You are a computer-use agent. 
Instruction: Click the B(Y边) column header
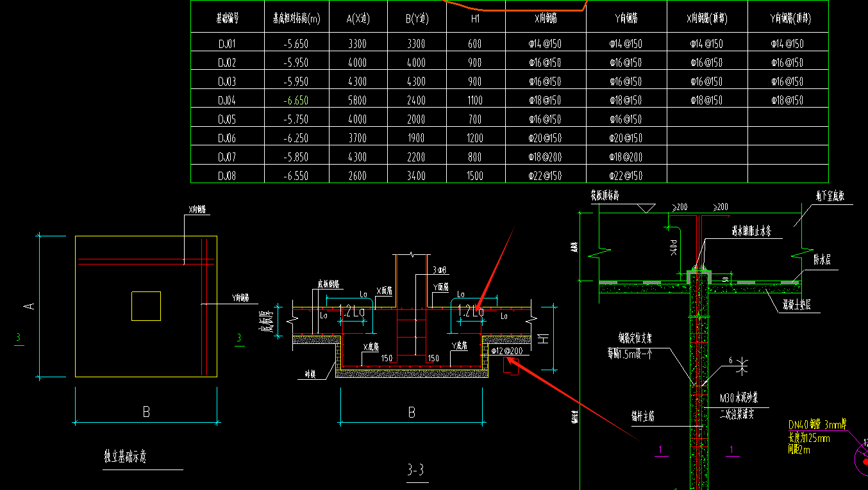tap(417, 19)
